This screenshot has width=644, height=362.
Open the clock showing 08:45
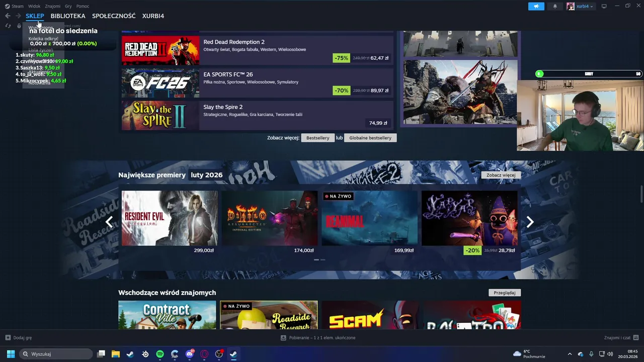click(x=628, y=354)
